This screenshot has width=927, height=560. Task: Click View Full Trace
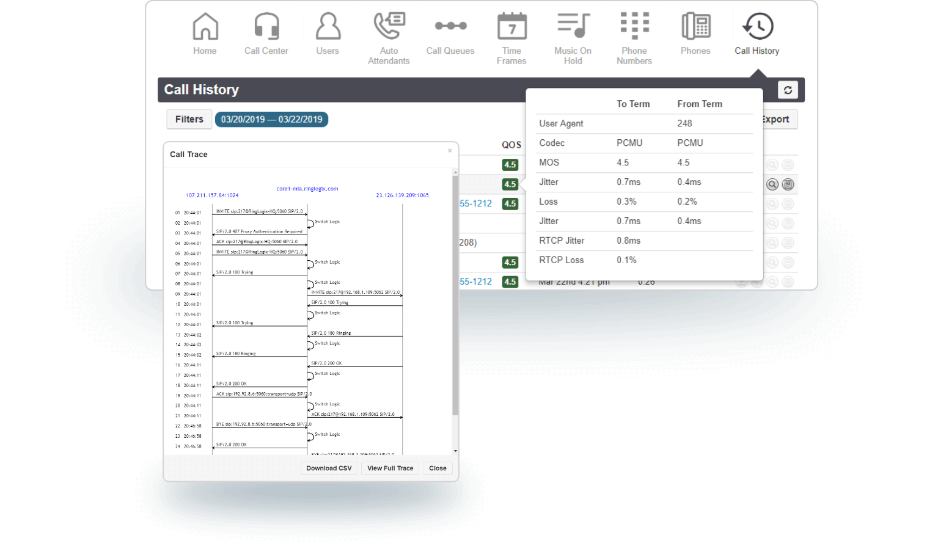coord(390,468)
